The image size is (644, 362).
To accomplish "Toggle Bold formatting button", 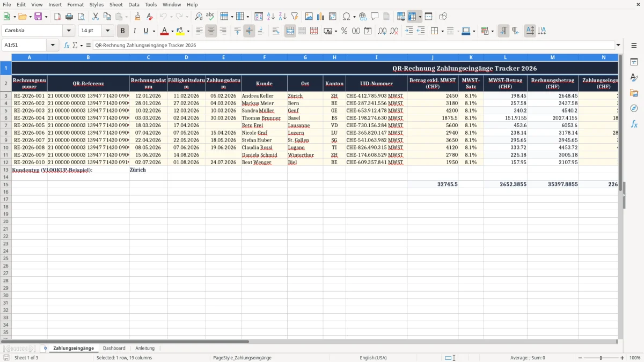I will (123, 31).
